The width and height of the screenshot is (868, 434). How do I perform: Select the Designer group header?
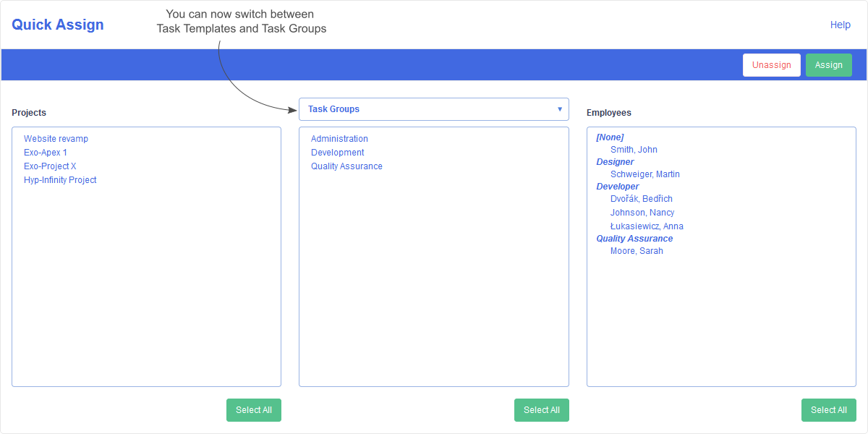pos(615,162)
